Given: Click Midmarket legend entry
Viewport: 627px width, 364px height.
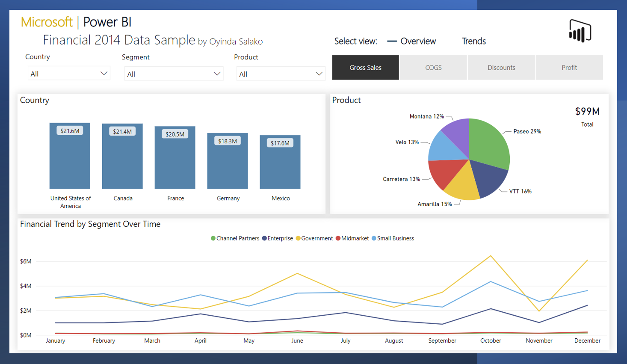Looking at the screenshot, I should point(352,238).
